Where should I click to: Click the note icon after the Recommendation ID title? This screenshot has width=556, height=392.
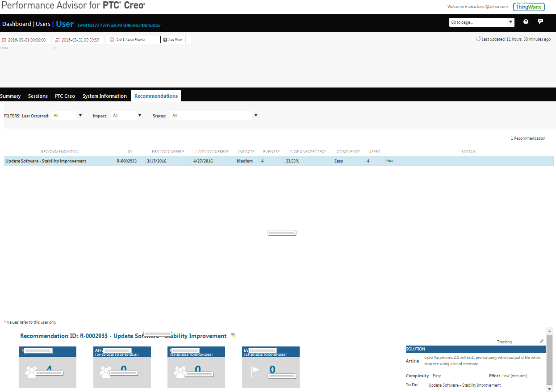click(x=233, y=336)
